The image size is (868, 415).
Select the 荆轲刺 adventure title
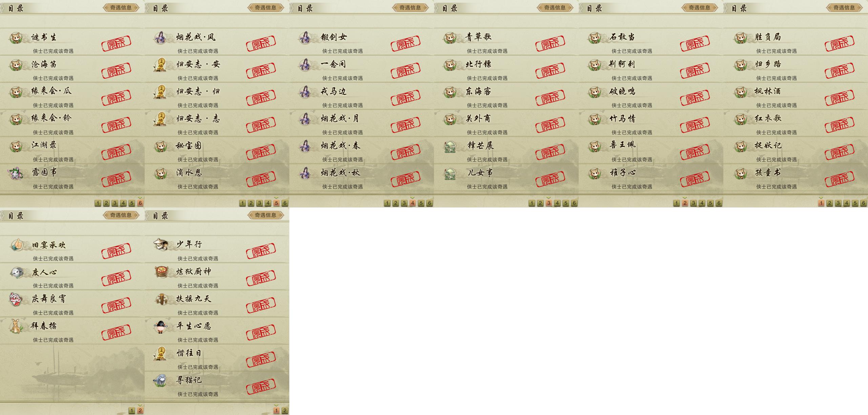pyautogui.click(x=622, y=64)
